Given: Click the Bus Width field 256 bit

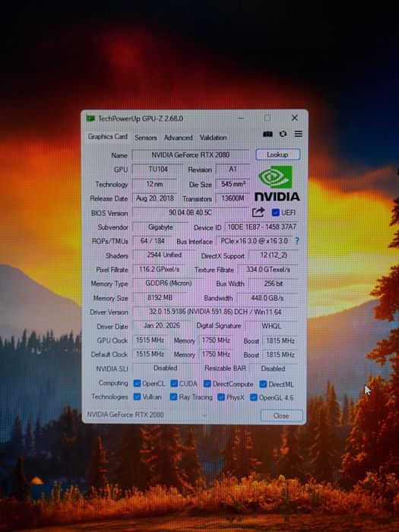Looking at the screenshot, I should (273, 283).
